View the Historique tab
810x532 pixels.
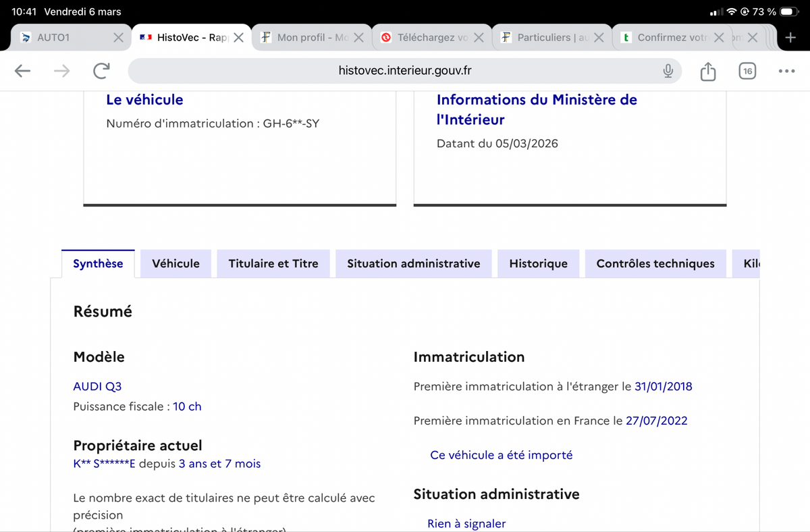pos(538,263)
